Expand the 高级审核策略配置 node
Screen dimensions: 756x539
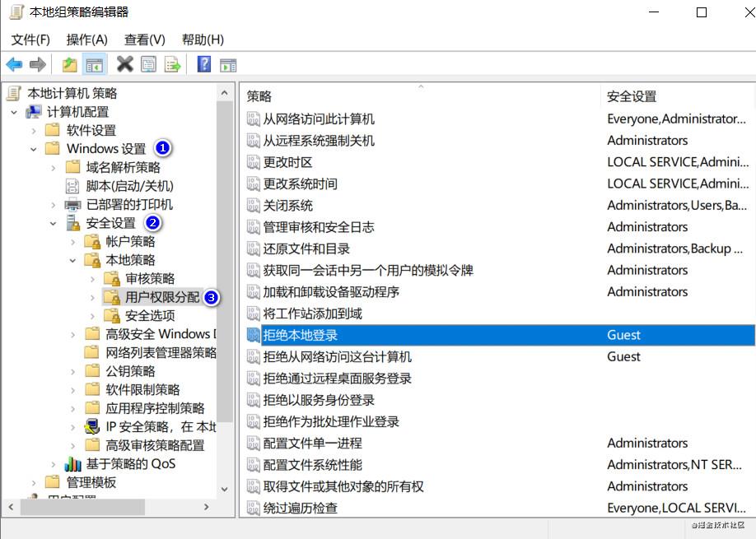point(72,445)
